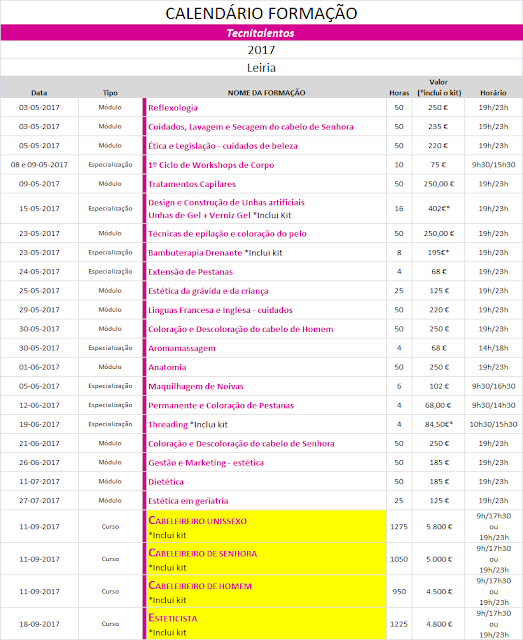The width and height of the screenshot is (523, 640).
Task: Click the 10h30/15h30 schedule
Action: click(x=494, y=424)
